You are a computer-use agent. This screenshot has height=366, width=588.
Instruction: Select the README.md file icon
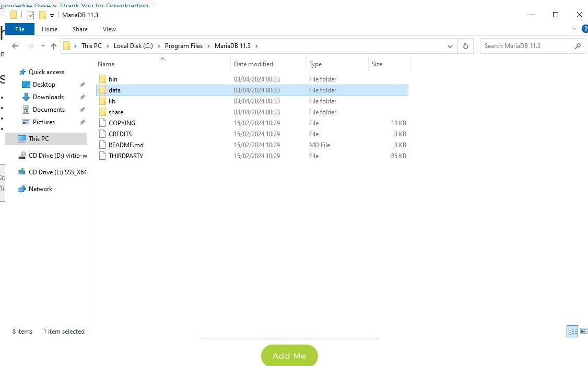click(102, 145)
